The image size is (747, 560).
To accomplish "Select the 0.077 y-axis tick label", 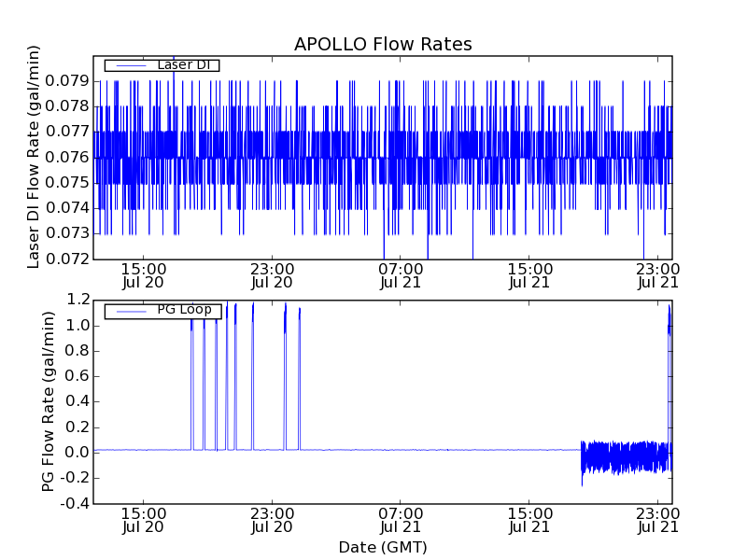I will click(x=67, y=132).
